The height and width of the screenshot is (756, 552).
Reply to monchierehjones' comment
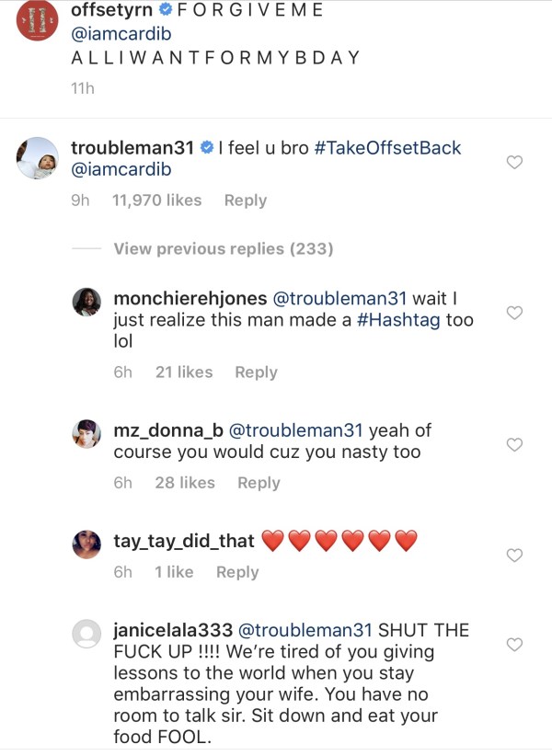[x=256, y=372]
